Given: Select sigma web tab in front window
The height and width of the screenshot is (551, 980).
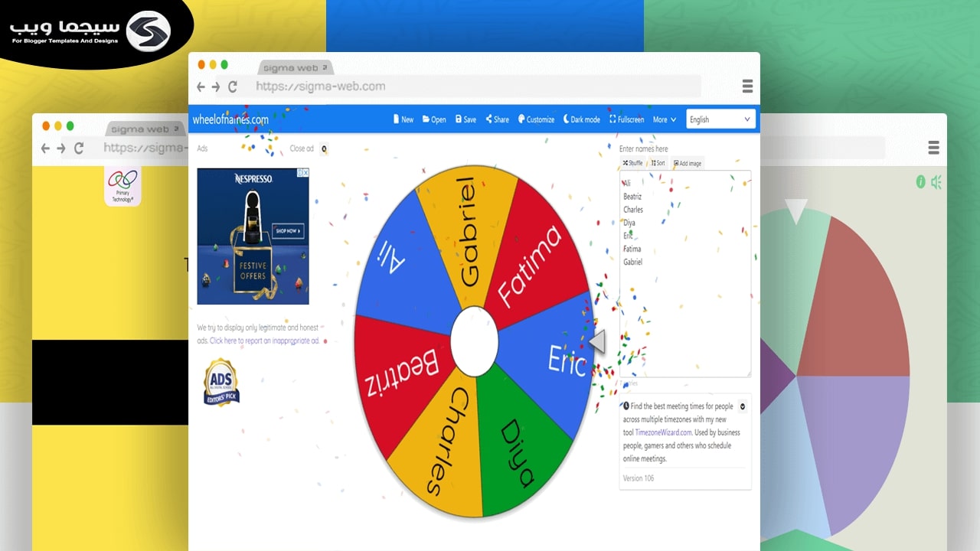Looking at the screenshot, I should tap(296, 68).
